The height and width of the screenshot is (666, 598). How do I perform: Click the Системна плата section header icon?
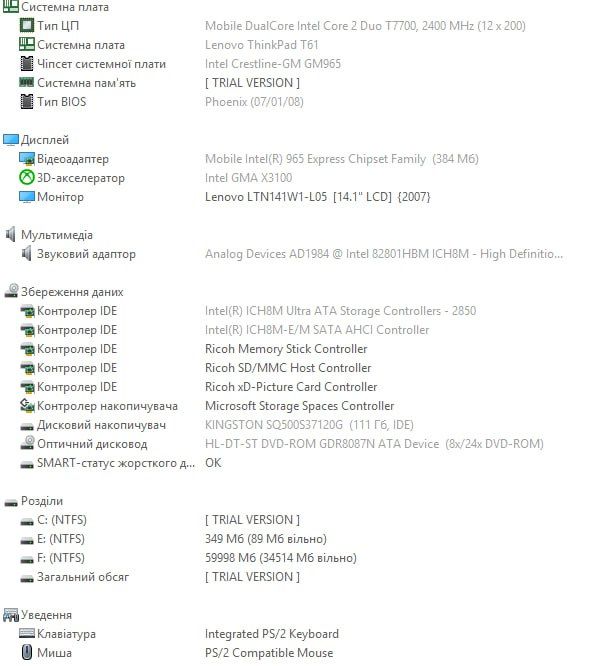tap(11, 6)
